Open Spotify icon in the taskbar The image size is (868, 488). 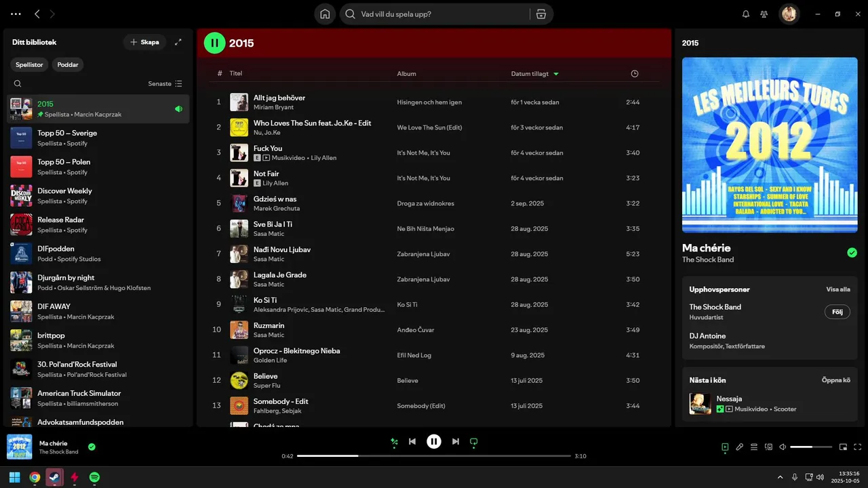95,477
